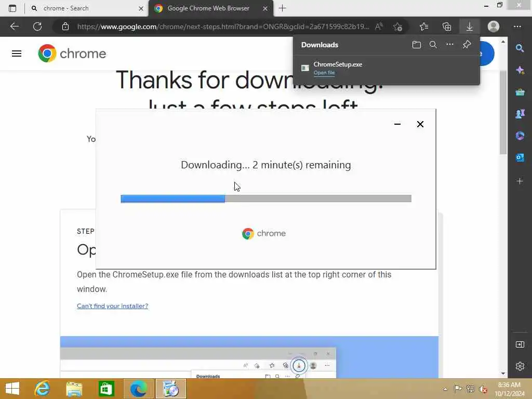The width and height of the screenshot is (532, 399).
Task: Toggle the sidebar hide panel icon
Action: pos(520,345)
